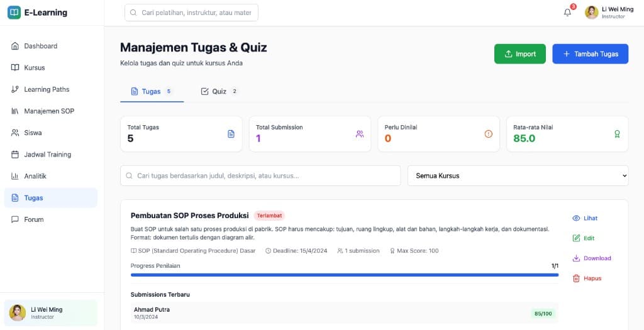The image size is (644, 330).
Task: Expand the Semua Kursus dropdown
Action: click(518, 176)
